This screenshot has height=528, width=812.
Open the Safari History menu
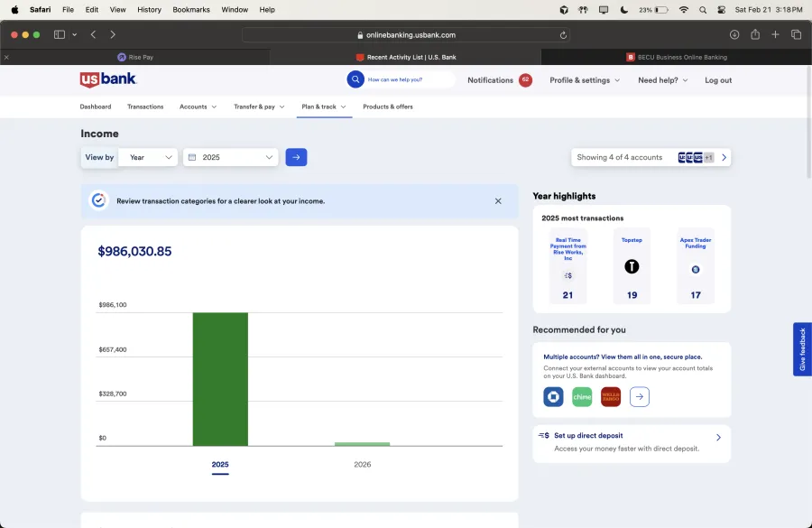(x=149, y=10)
